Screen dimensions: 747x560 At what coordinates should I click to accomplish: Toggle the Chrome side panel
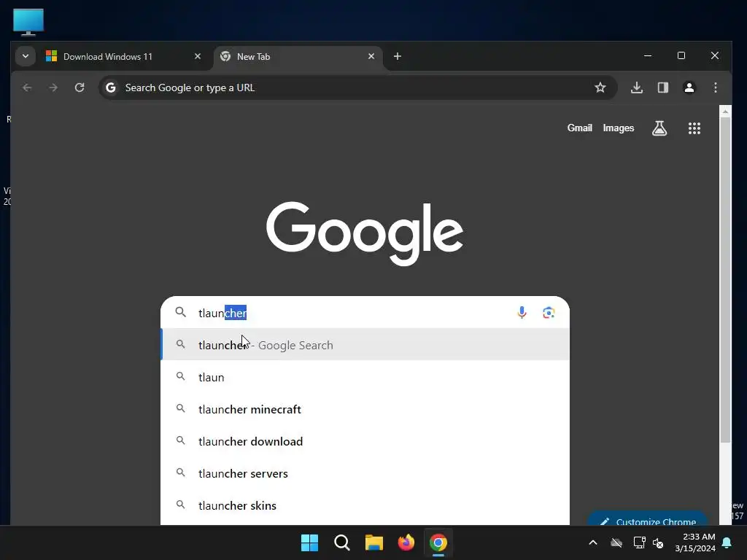click(662, 87)
